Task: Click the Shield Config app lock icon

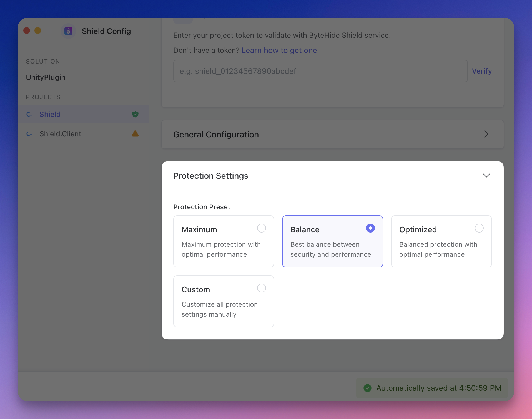Action: pyautogui.click(x=68, y=31)
